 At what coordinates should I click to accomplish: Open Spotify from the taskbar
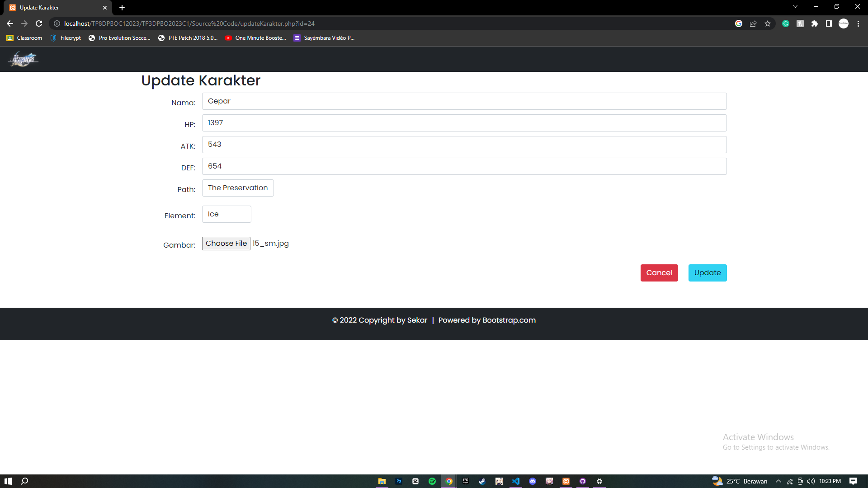pos(433,481)
